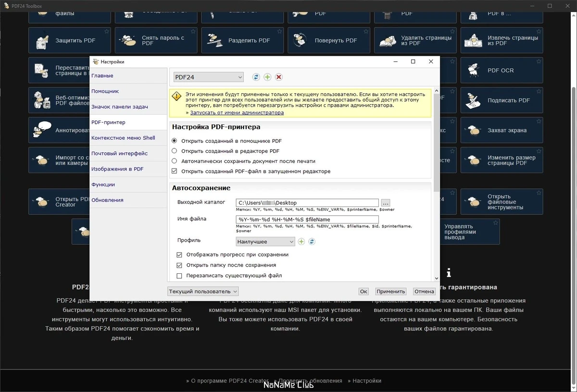Click the browse … button for output folder

coord(386,203)
